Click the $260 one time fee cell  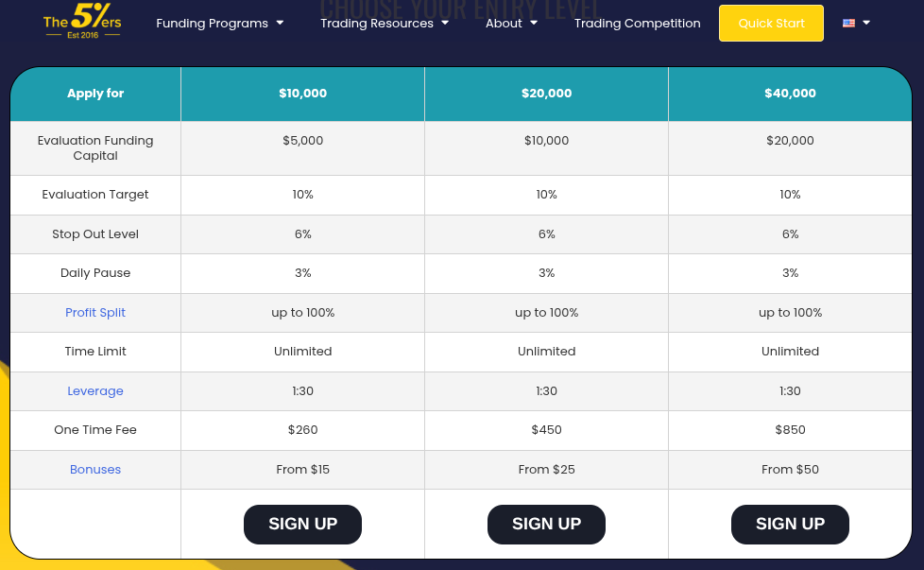point(302,430)
